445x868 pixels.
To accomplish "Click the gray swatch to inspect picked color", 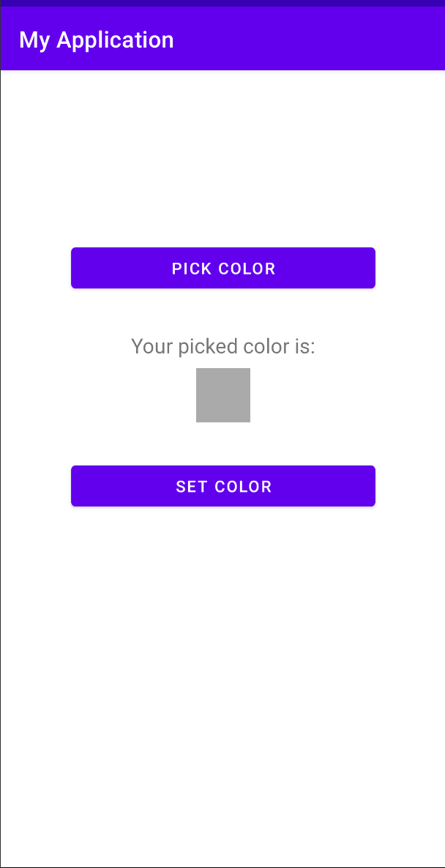I will [222, 395].
